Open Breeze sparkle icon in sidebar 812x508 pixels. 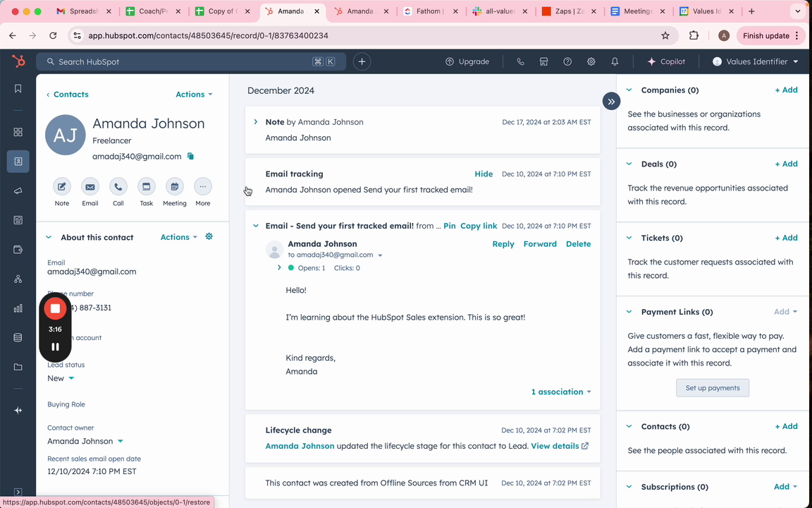tap(18, 411)
